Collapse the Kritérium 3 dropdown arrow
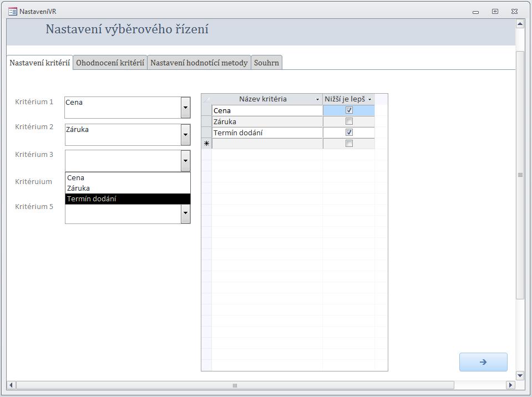The width and height of the screenshot is (532, 397). point(185,160)
